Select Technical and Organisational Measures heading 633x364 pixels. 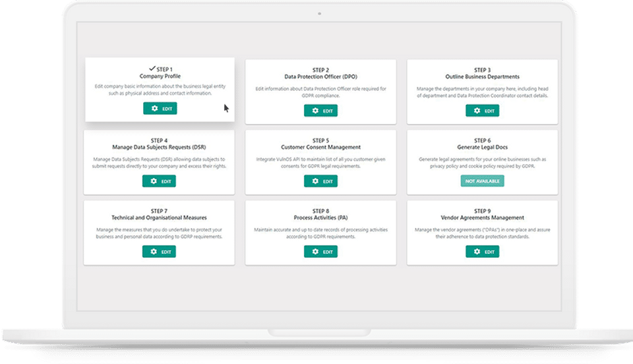(159, 218)
